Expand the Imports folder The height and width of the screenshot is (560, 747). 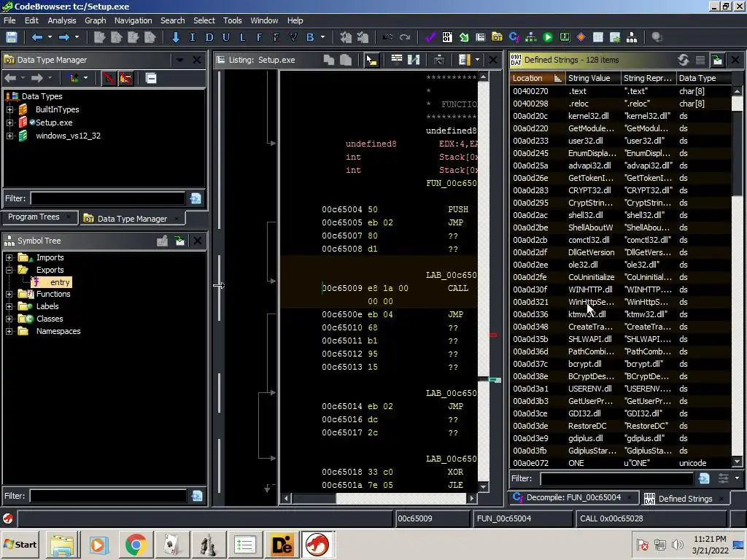[9, 257]
